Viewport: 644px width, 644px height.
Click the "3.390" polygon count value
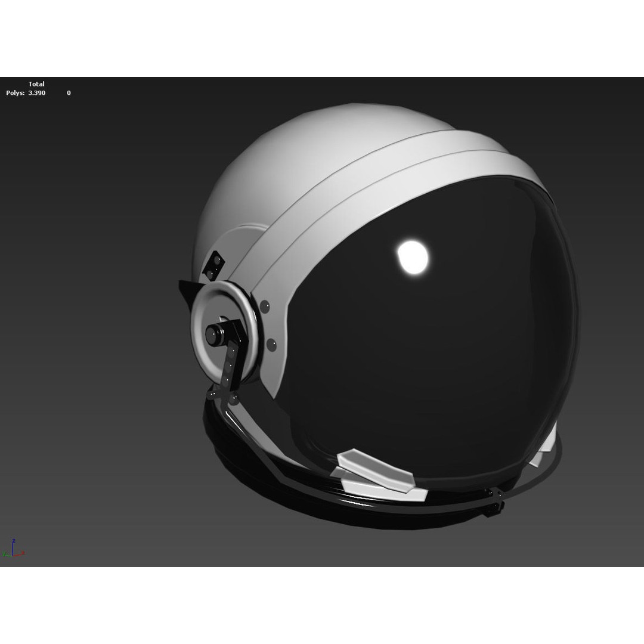pyautogui.click(x=37, y=93)
